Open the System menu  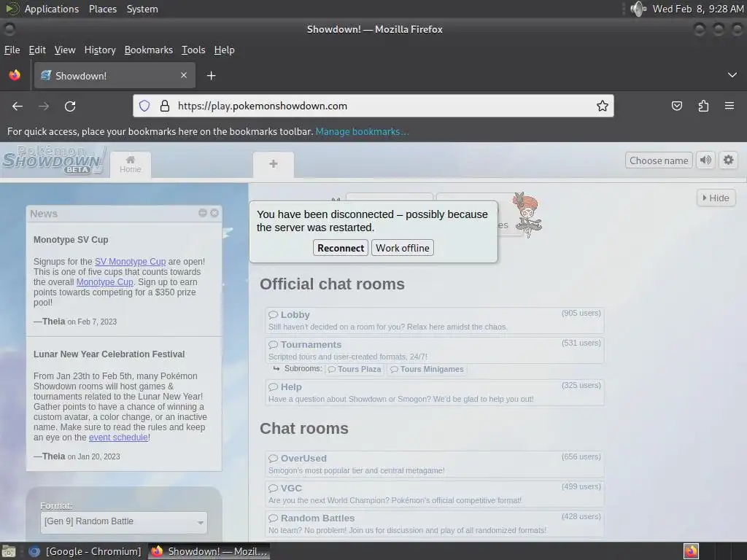pos(142,9)
